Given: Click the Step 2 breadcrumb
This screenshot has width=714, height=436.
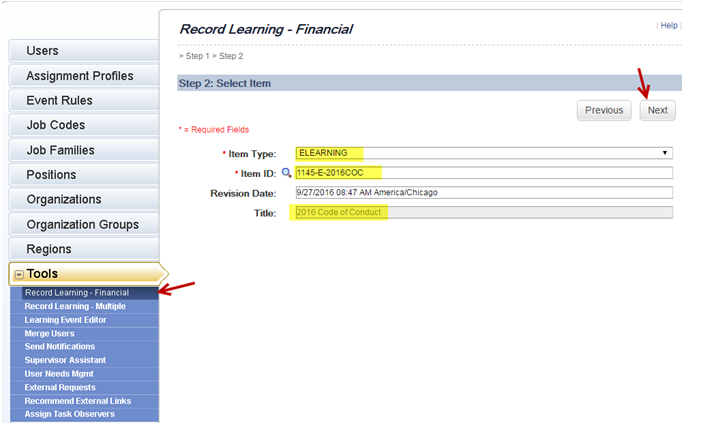Looking at the screenshot, I should point(231,56).
